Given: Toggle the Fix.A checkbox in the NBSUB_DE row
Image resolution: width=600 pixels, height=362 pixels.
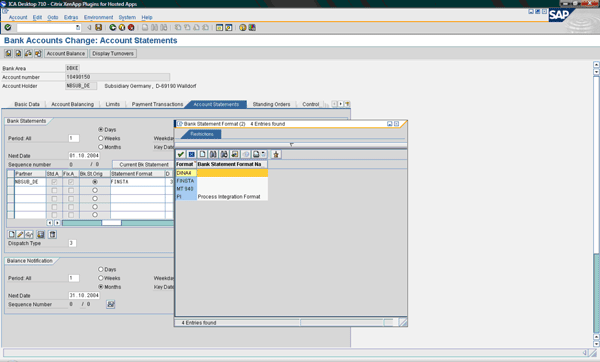Looking at the screenshot, I should 71,182.
